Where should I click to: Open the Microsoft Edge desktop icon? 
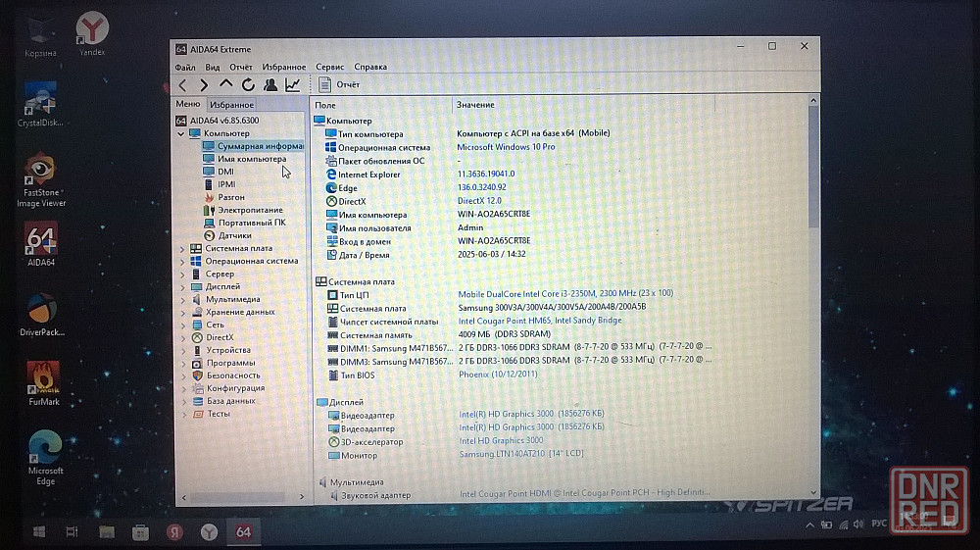coord(45,458)
